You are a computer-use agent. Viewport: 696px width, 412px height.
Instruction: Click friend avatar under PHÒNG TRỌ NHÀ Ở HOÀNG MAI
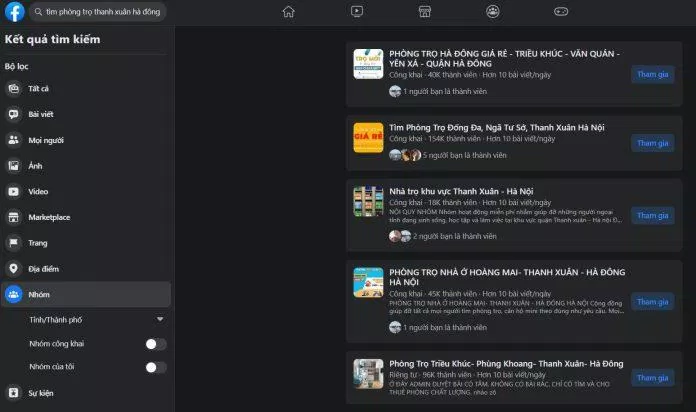click(x=395, y=328)
